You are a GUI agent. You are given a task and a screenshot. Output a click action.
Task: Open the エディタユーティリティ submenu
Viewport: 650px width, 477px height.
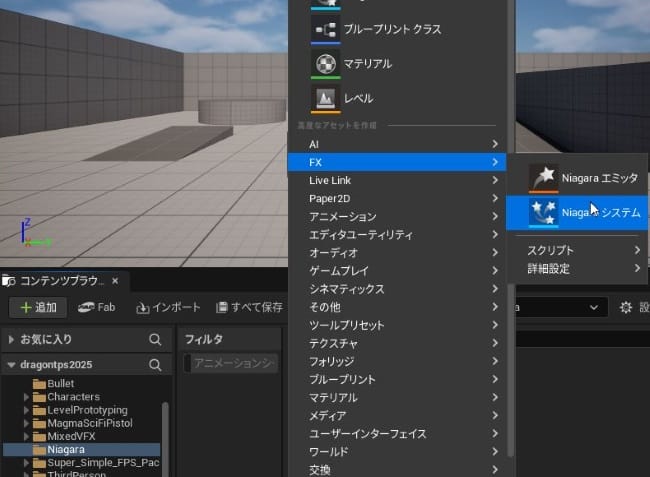[397, 235]
